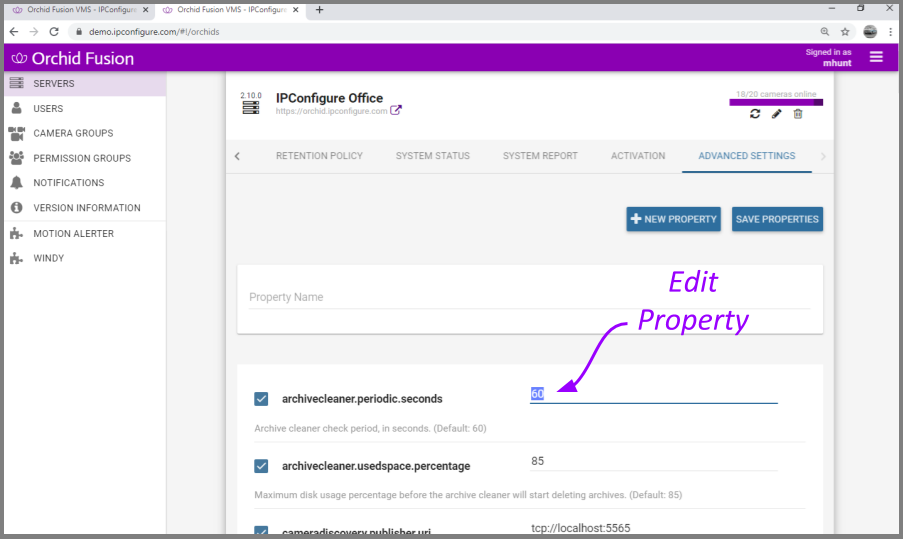This screenshot has height=539, width=903.
Task: Open the Chrome profile avatar
Action: pyautogui.click(x=870, y=32)
